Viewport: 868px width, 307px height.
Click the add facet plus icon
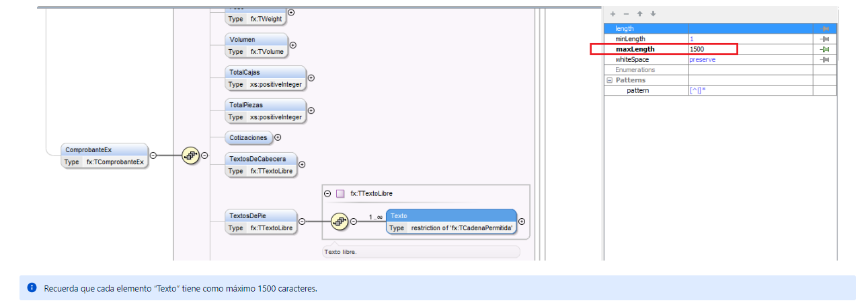click(613, 14)
